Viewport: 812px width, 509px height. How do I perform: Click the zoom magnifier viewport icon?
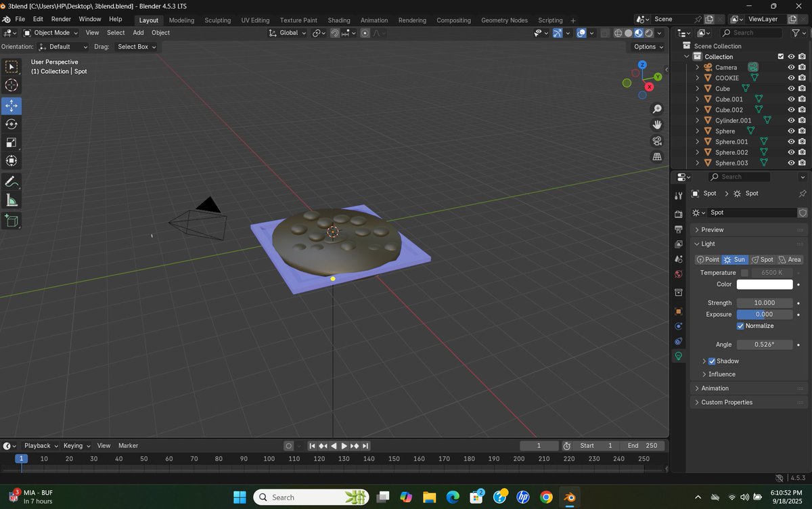656,109
